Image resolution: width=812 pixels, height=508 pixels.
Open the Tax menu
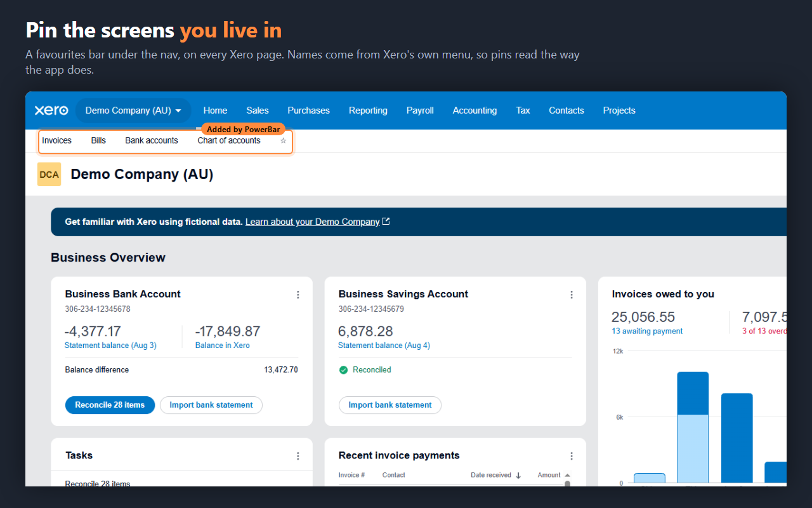pos(523,110)
